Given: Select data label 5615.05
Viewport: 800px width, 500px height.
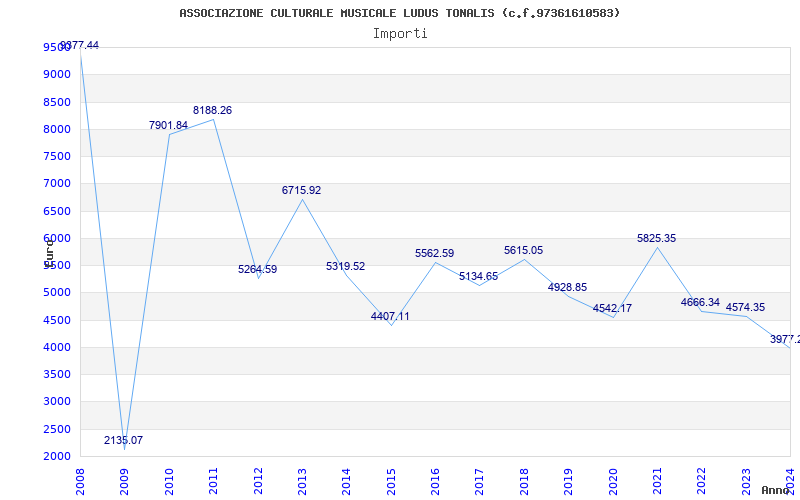Looking at the screenshot, I should tap(523, 251).
